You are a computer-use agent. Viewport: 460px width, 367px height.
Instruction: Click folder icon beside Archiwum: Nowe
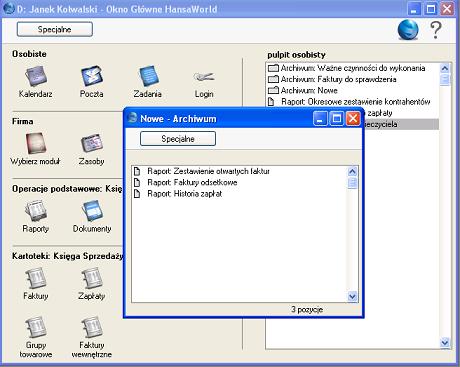273,90
